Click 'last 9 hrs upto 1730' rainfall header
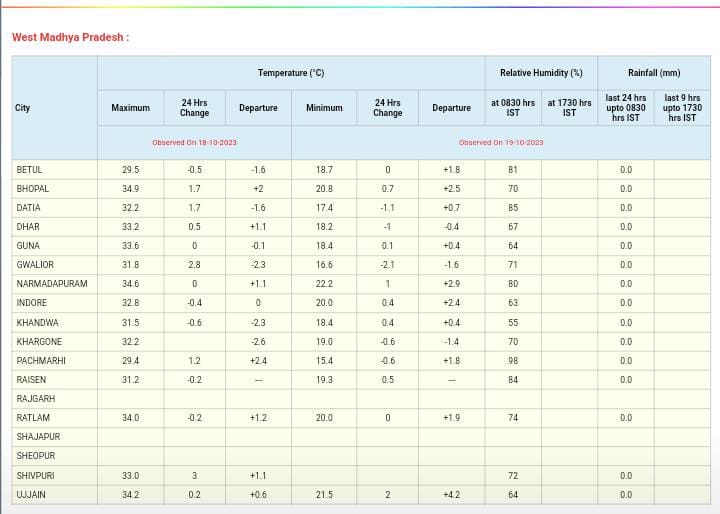The height and width of the screenshot is (514, 720). tap(682, 108)
